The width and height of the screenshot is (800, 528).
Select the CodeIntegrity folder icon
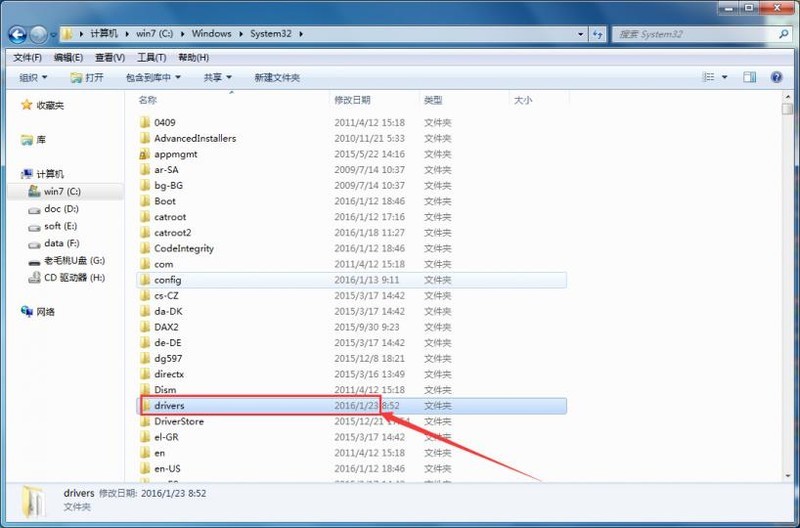[x=145, y=248]
